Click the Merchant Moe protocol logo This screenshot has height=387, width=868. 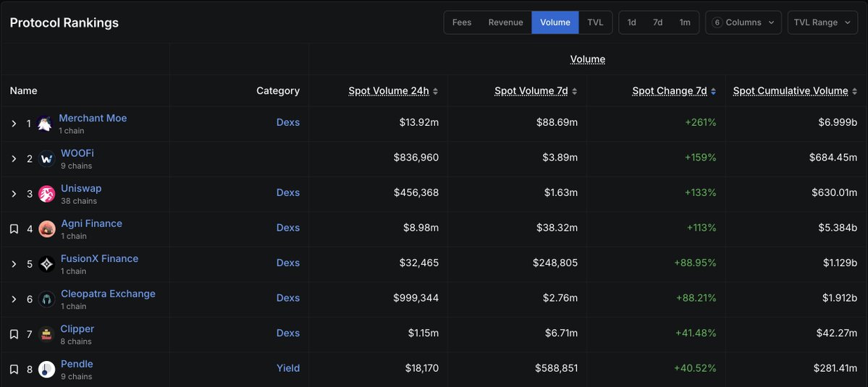[45, 123]
